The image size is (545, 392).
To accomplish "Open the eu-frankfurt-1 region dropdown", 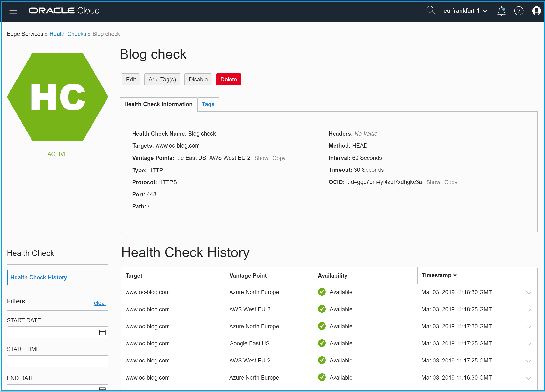I will tap(465, 11).
